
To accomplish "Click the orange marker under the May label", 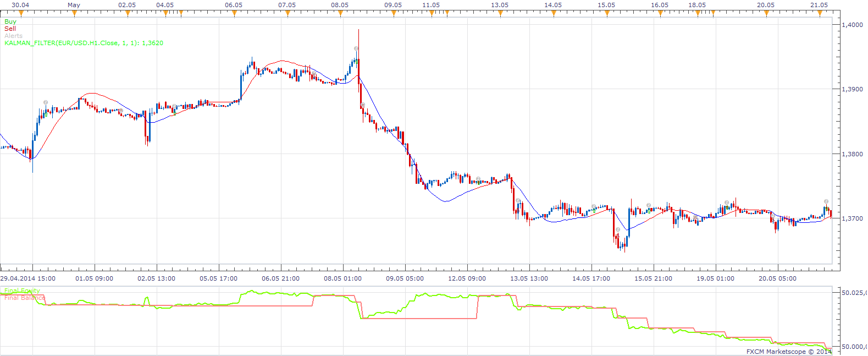I will 75,14.
